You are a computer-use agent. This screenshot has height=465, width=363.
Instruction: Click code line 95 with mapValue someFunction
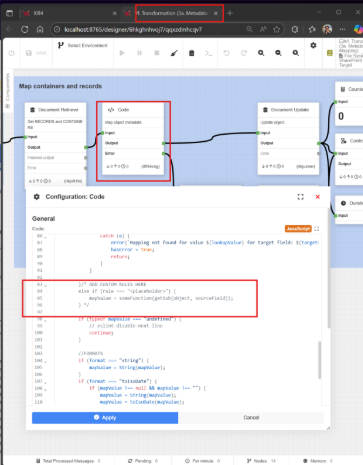(161, 298)
